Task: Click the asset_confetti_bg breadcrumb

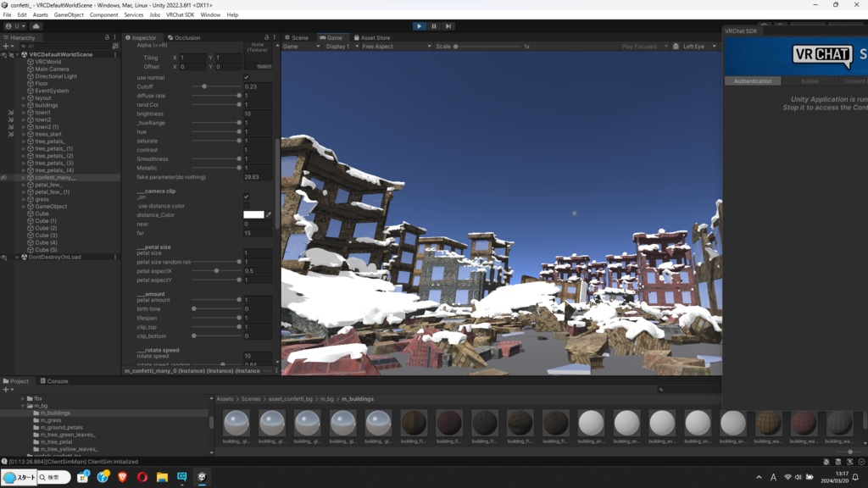Action: [290, 399]
